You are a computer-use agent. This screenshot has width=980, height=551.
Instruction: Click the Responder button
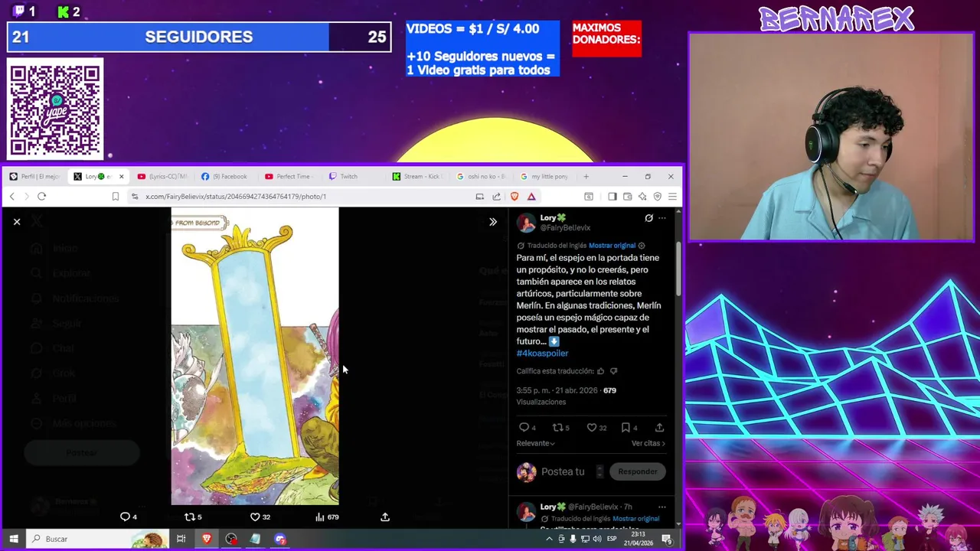[638, 471]
